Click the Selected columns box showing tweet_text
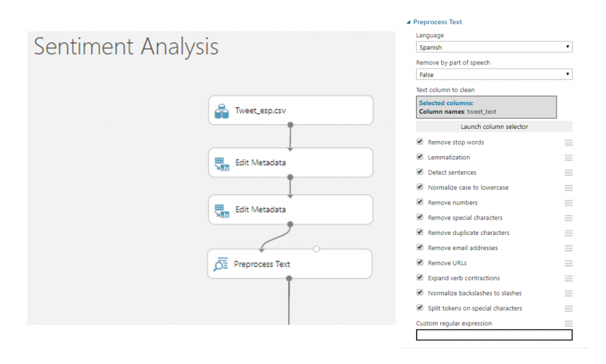 (x=486, y=107)
